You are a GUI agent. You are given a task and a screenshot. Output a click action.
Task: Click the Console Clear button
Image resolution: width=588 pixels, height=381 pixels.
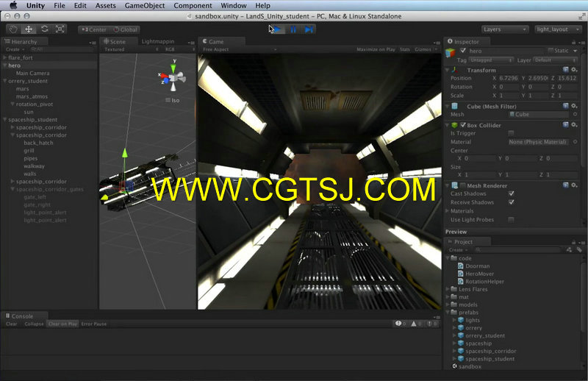pyautogui.click(x=11, y=324)
